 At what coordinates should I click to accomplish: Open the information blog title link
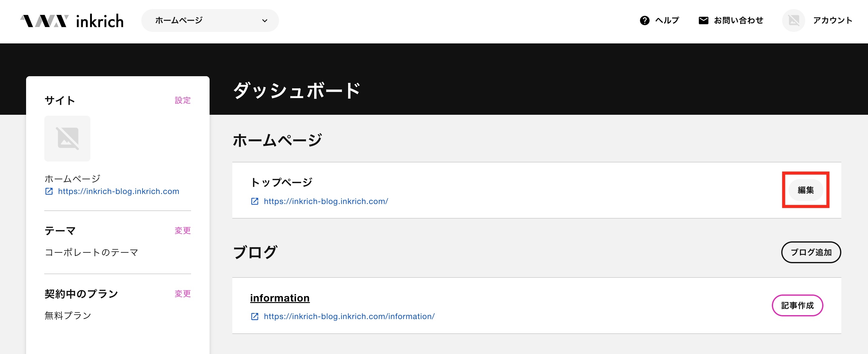coord(280,298)
